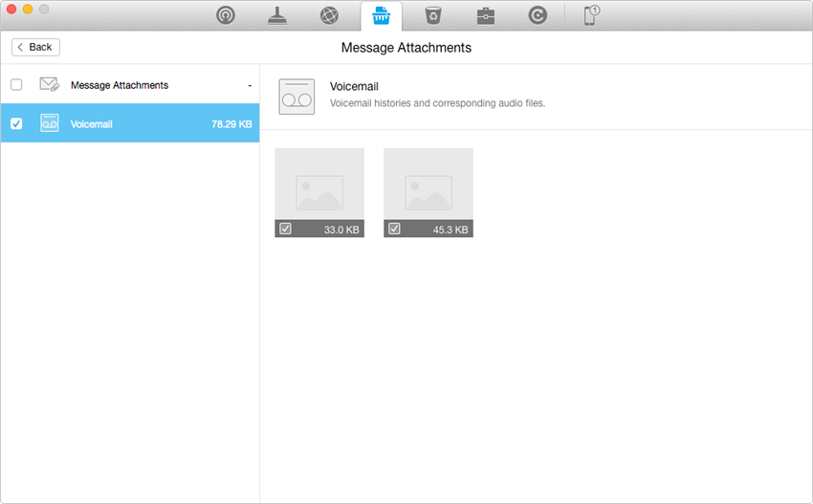This screenshot has height=504, width=813.
Task: Open the System Clean recycle bin icon
Action: 433,15
